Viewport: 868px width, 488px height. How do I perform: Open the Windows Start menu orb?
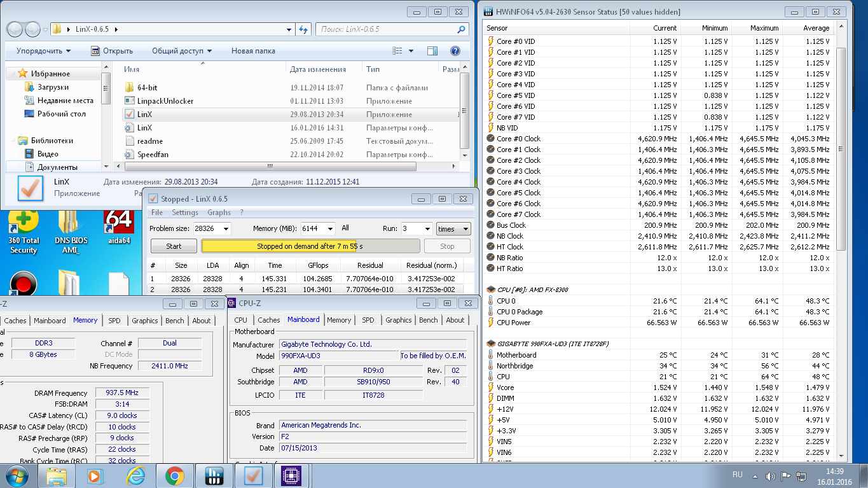point(17,475)
